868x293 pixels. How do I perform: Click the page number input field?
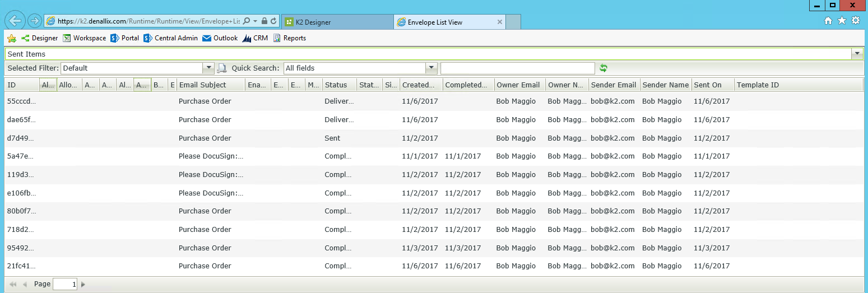(65, 284)
